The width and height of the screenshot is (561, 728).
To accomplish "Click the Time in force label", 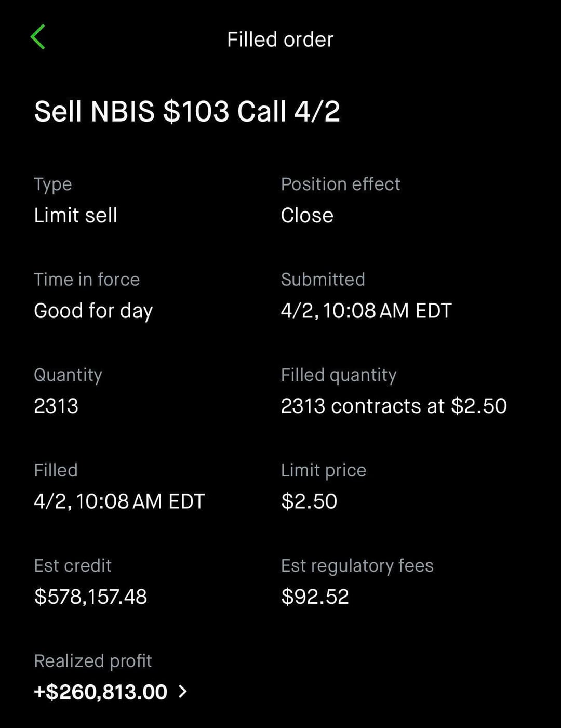I will 87,280.
